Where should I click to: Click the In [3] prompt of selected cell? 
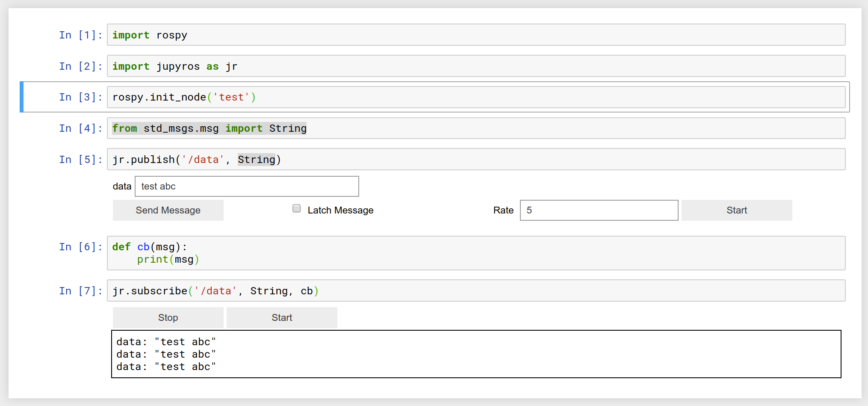tap(81, 97)
